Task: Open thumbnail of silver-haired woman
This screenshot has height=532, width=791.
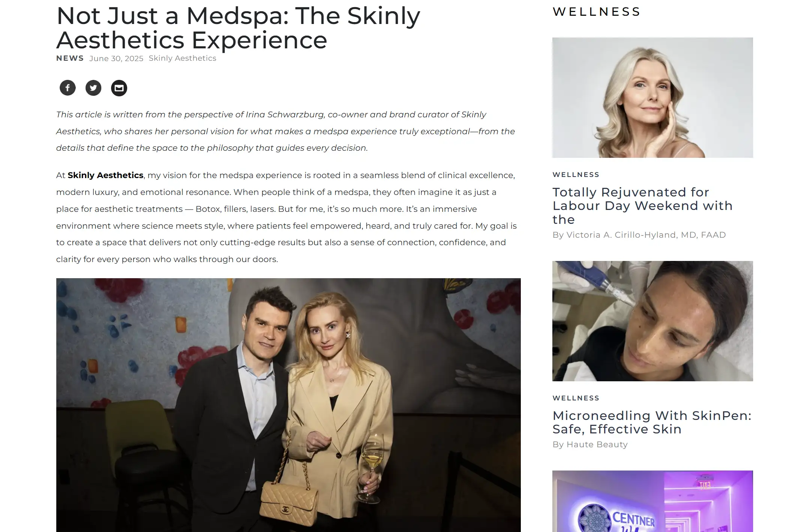Action: 653,97
